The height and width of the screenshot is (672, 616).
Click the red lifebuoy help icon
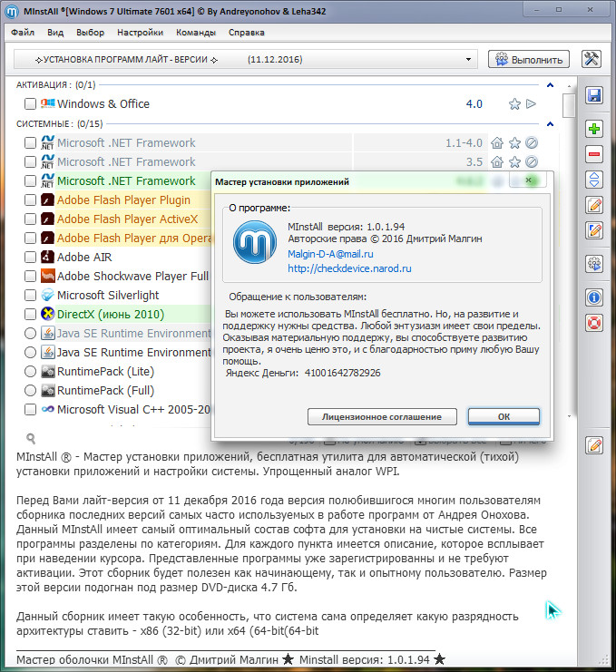tap(594, 323)
